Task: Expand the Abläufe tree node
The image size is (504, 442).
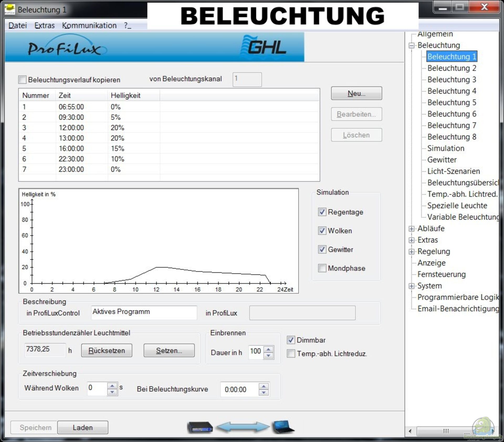Action: click(x=411, y=229)
